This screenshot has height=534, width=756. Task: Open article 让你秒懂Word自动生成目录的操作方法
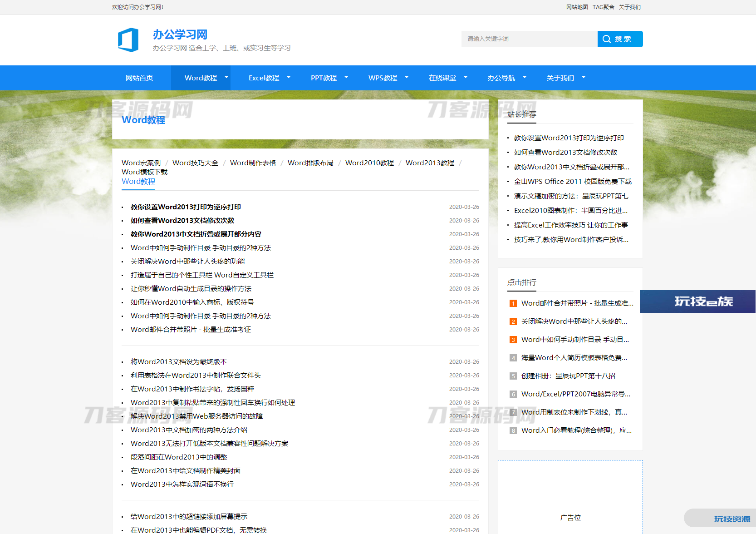point(191,288)
